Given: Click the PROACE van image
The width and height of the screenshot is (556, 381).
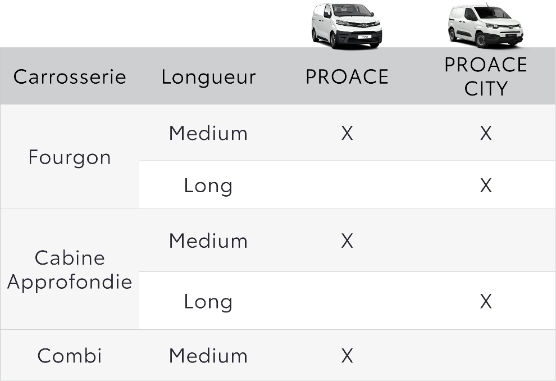Looking at the screenshot, I should pyautogui.click(x=347, y=26).
